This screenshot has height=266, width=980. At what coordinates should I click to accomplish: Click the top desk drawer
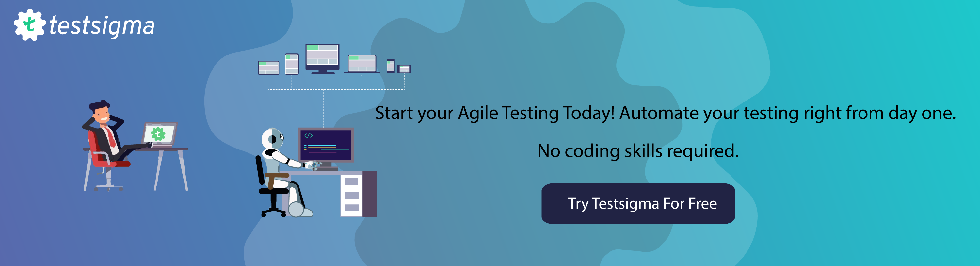(351, 182)
